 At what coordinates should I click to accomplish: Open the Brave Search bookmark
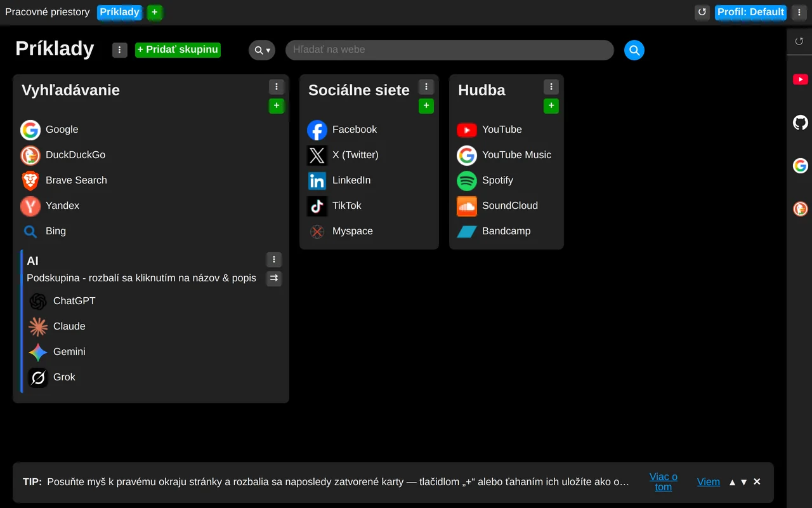pyautogui.click(x=63, y=180)
